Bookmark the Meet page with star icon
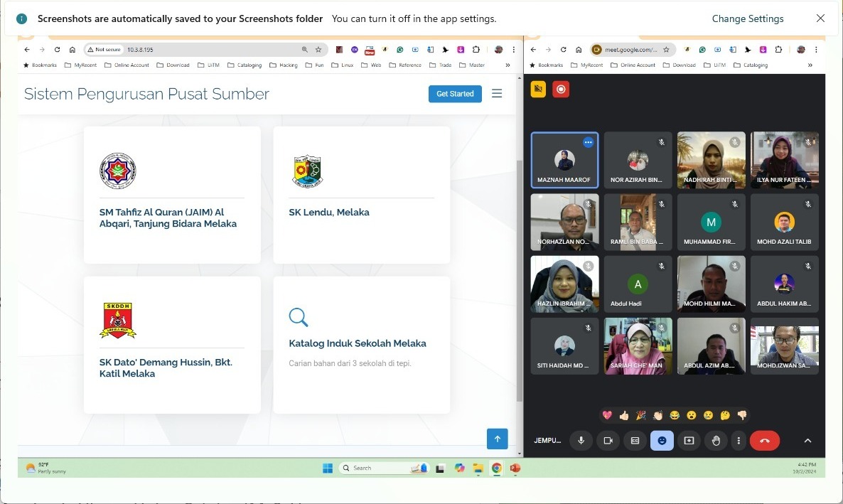 666,50
